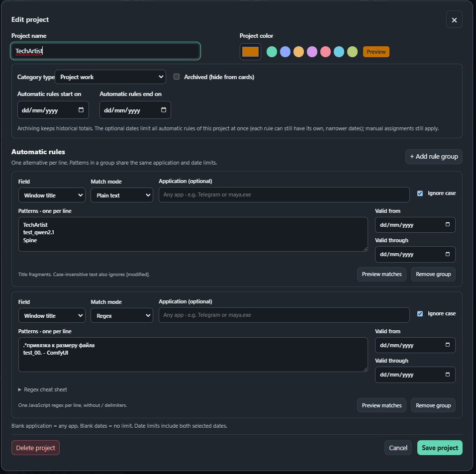Pick the purple color swatch
This screenshot has height=474, width=476.
coord(312,52)
